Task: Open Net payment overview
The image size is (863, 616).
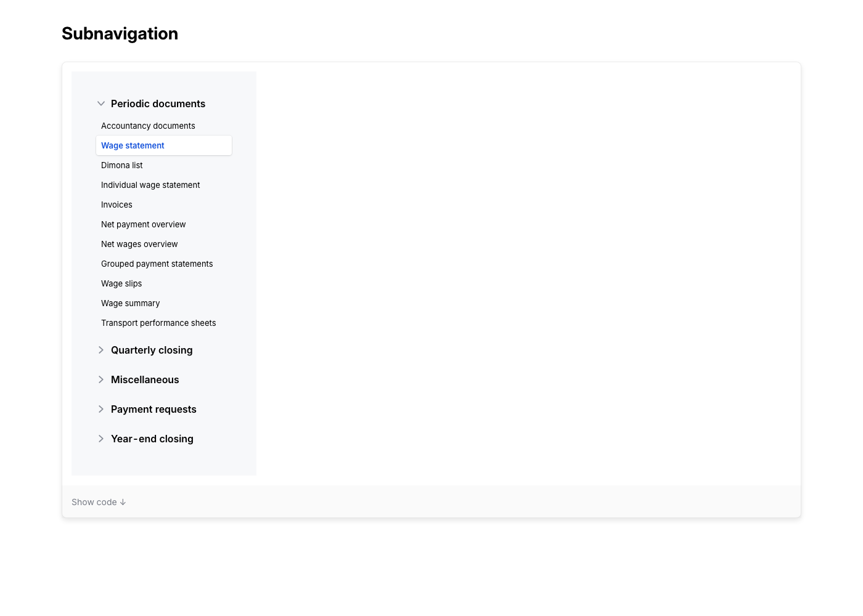Action: 143,224
